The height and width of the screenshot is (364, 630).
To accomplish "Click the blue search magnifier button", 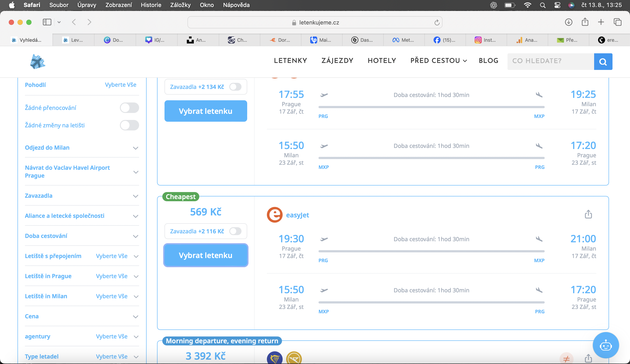I will tap(603, 61).
